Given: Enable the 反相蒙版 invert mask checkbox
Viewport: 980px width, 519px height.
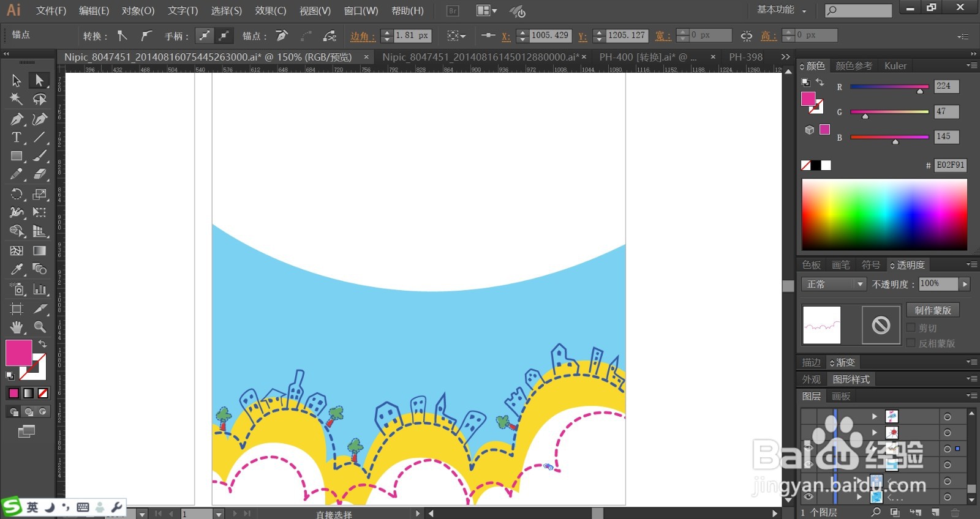Looking at the screenshot, I should click(911, 343).
